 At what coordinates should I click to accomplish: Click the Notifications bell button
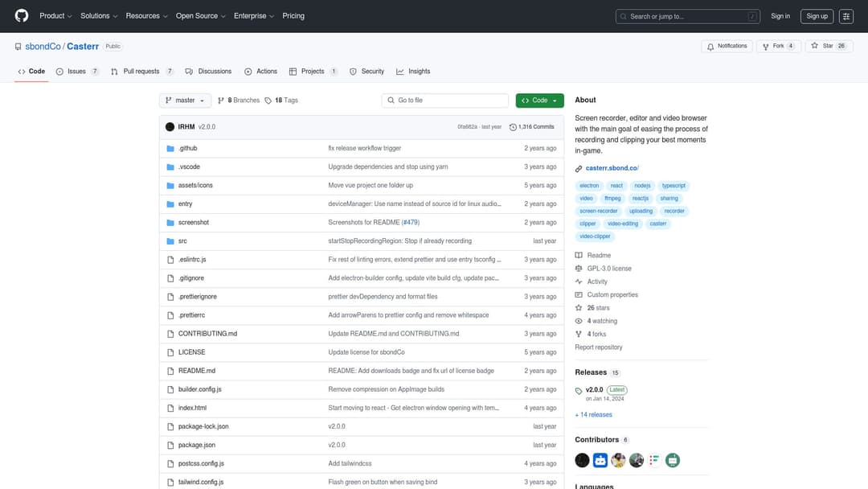(x=727, y=46)
